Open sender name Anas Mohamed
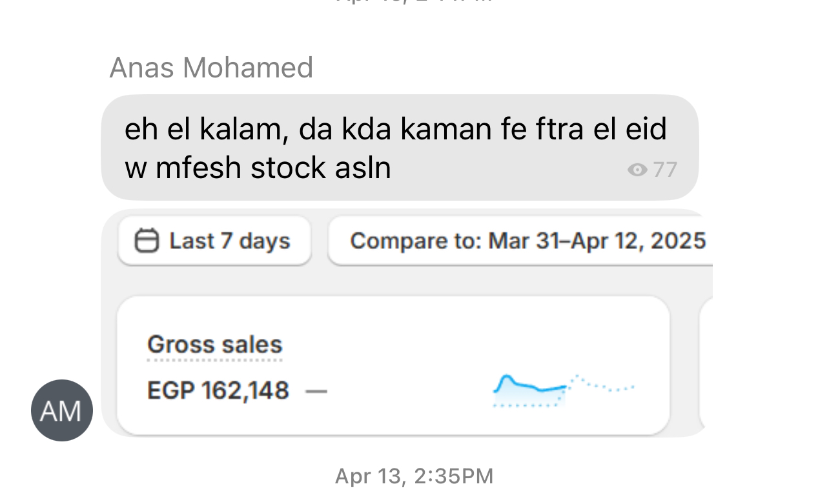The height and width of the screenshot is (504, 829). 211,68
